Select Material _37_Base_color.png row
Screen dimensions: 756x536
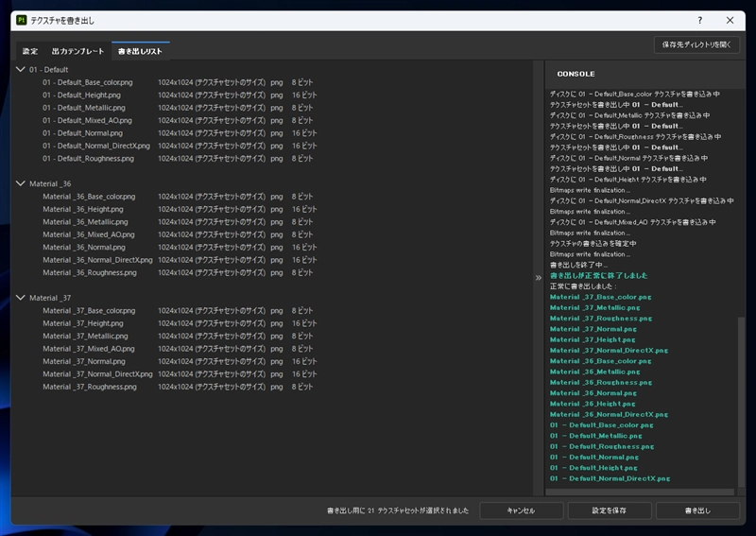pos(178,311)
